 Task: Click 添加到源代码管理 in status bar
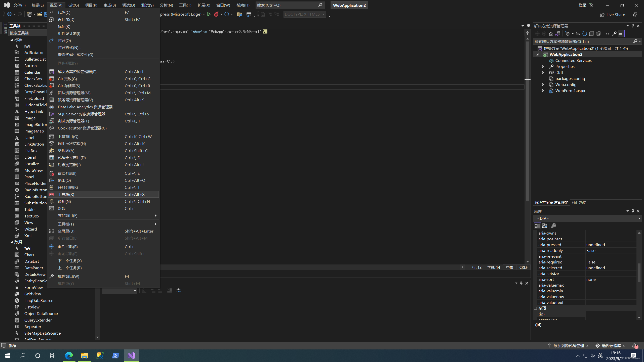(x=568, y=346)
